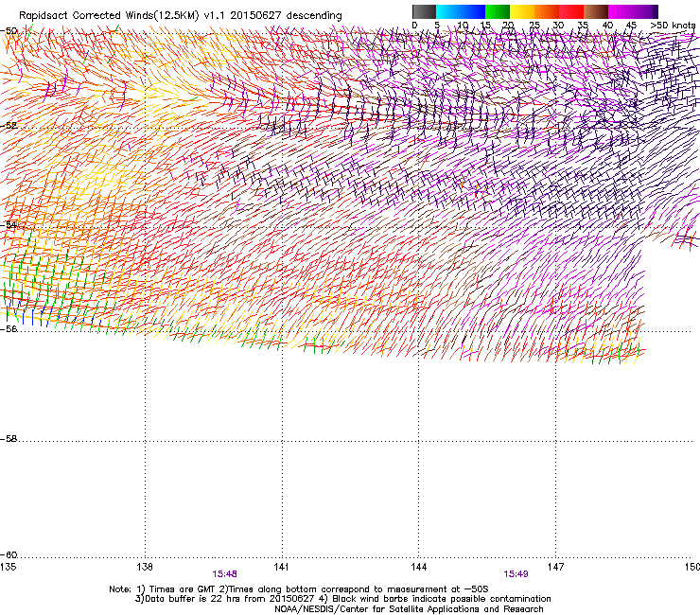Click the latitude label '-60'
Image resolution: width=700 pixels, height=615 pixels.
(9, 555)
